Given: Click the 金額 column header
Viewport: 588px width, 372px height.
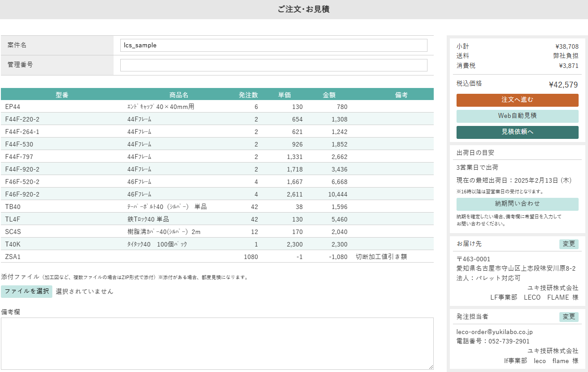Looking at the screenshot, I should pos(329,94).
